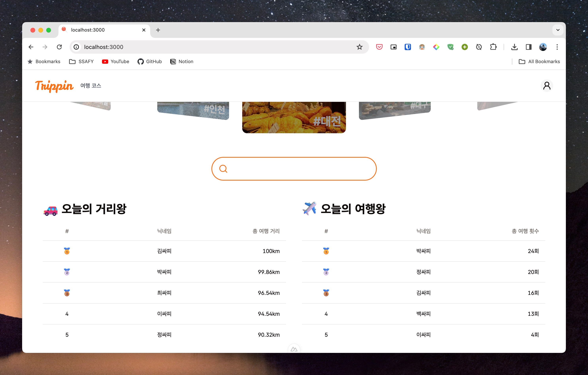Click the search magnifier icon
Viewport: 588px width, 375px height.
point(223,169)
